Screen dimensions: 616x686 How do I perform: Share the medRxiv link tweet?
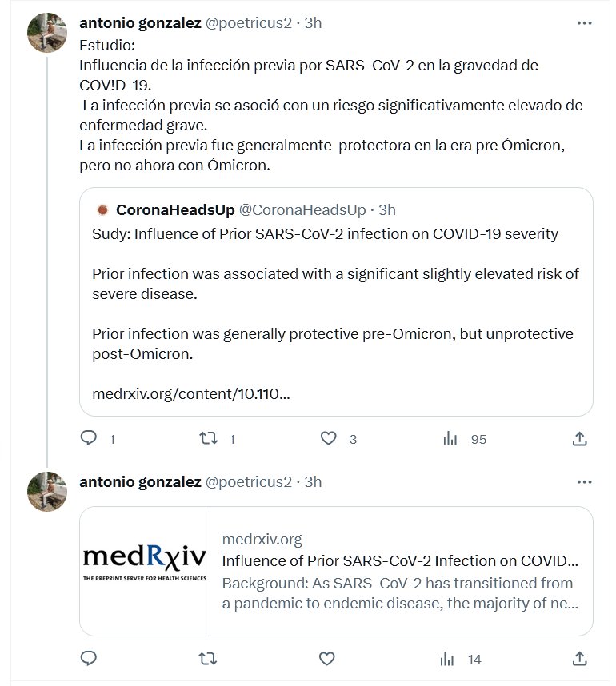click(580, 659)
